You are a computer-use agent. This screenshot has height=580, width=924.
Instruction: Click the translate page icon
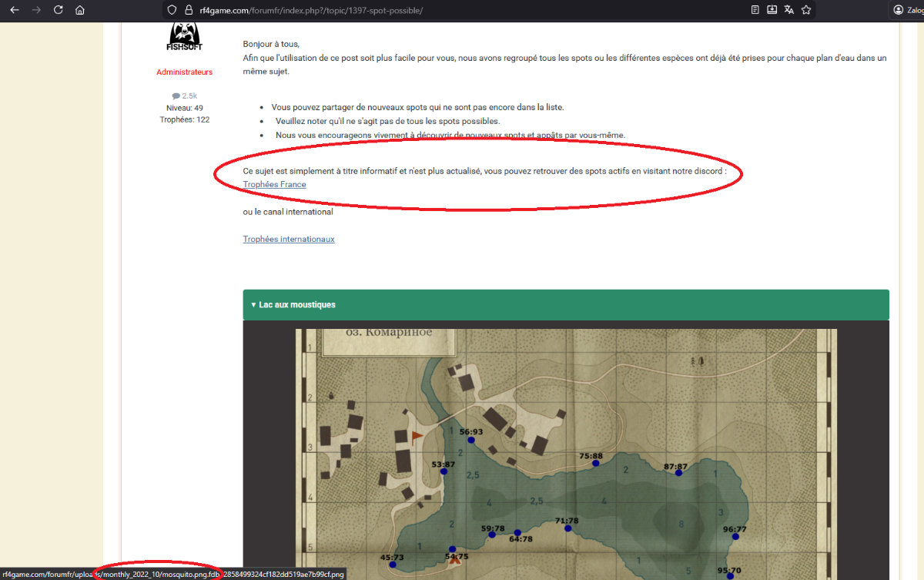[x=789, y=10]
